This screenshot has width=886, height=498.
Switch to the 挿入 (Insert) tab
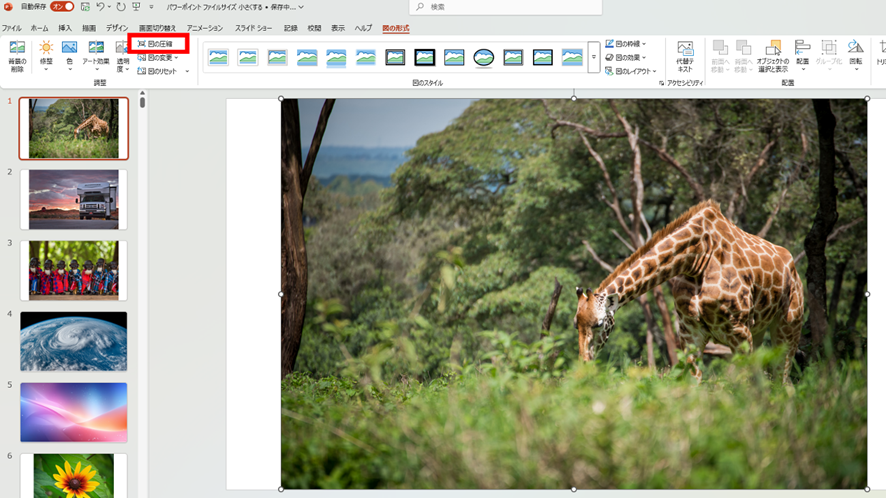click(65, 28)
